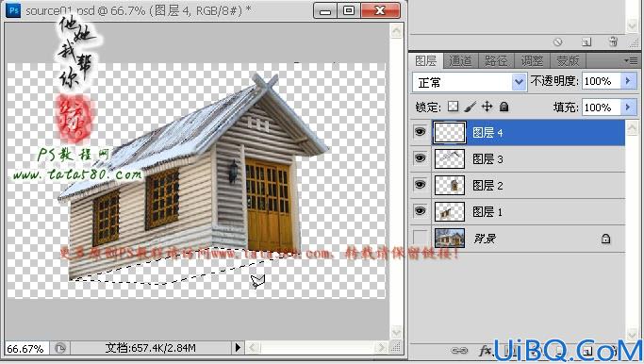This screenshot has width=644, height=364.
Task: Select the 背景 layer thumbnail
Action: pyautogui.click(x=450, y=238)
